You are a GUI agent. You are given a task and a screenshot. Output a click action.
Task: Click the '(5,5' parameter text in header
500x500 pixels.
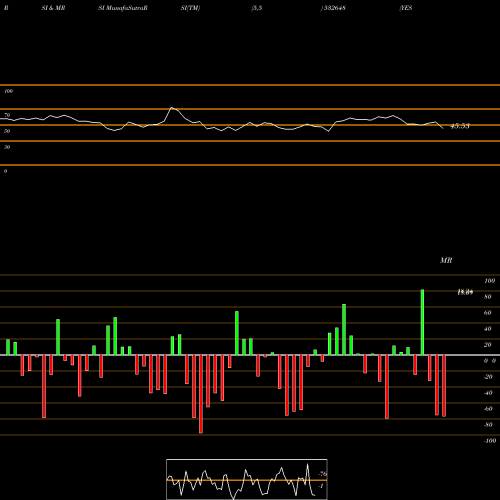257,8
